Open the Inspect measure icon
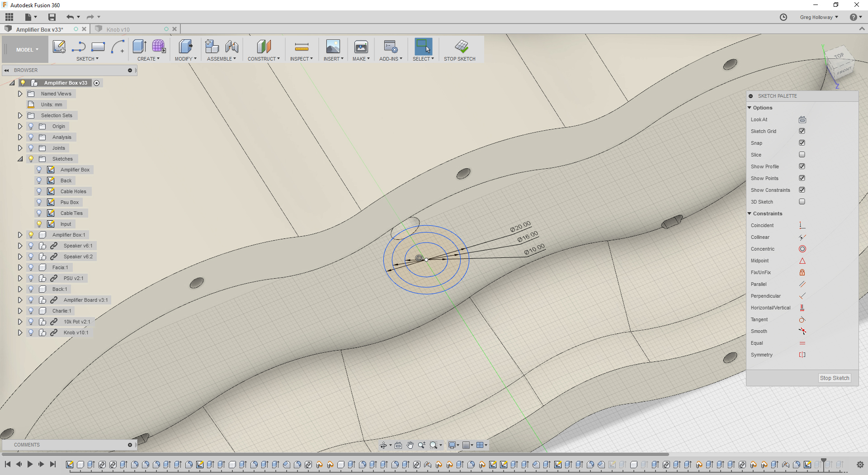Screen dimensions: 868x475 302,47
